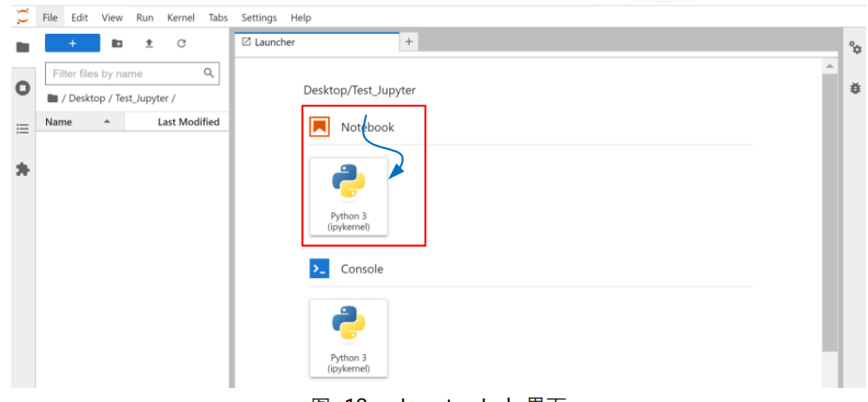Viewport: 868px width, 402px height.
Task: Click the search magnifier in filter box
Action: tap(209, 73)
